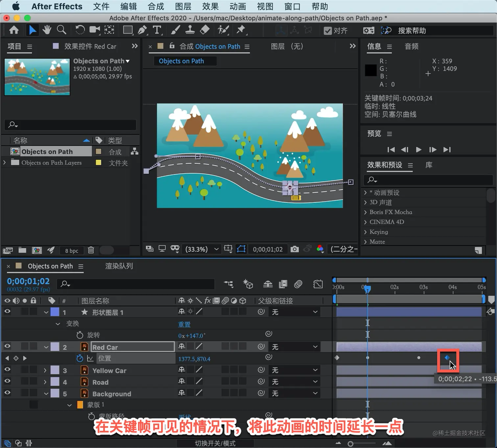Expand the Objects on Path Layers folder
This screenshot has height=448, width=497.
pos(5,162)
